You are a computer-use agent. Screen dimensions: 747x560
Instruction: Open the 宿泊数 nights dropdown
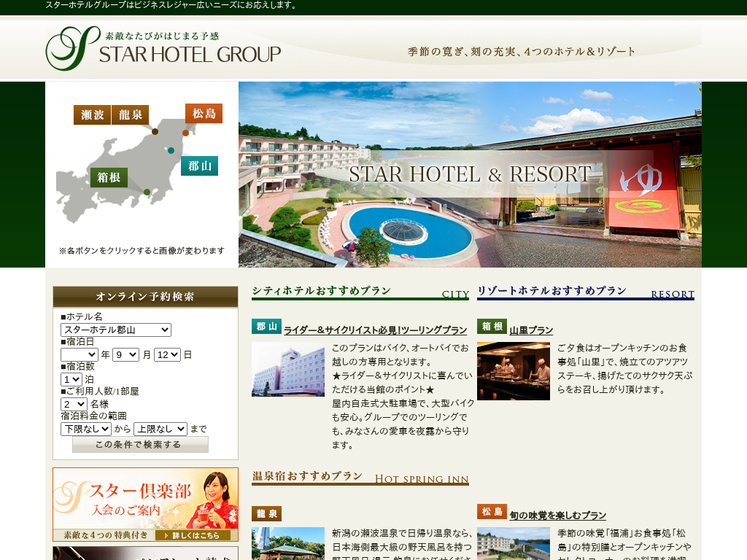tap(71, 379)
